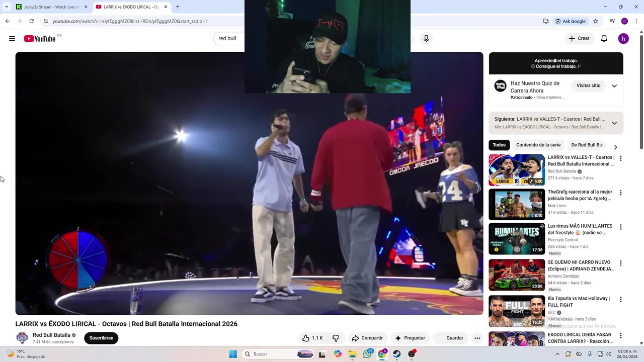Reload the page in Chrome
Viewport: 644px width, 362px height.
pos(31,21)
